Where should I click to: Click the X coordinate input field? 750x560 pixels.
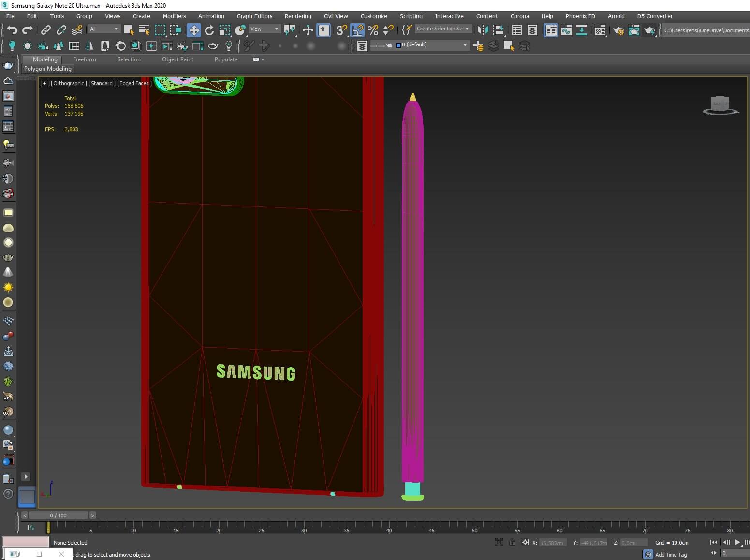(x=552, y=543)
